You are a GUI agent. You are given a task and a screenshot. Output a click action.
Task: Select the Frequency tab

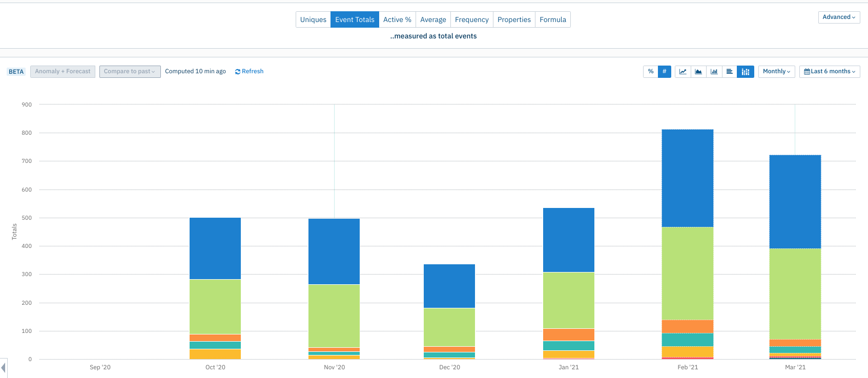pyautogui.click(x=471, y=19)
